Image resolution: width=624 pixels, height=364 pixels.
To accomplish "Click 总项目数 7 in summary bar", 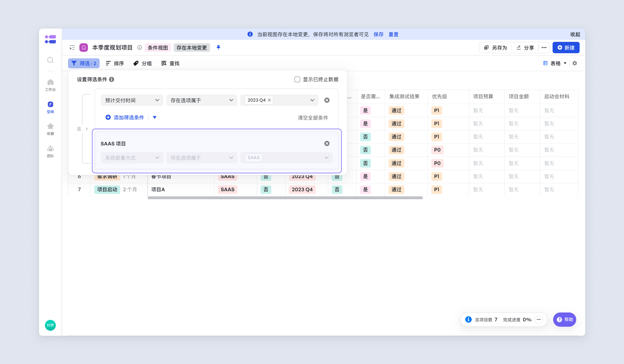I will pos(486,320).
